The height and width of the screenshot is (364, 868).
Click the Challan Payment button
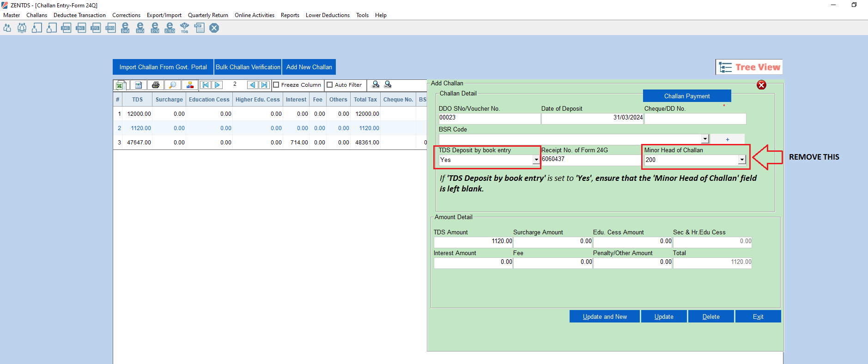click(687, 96)
